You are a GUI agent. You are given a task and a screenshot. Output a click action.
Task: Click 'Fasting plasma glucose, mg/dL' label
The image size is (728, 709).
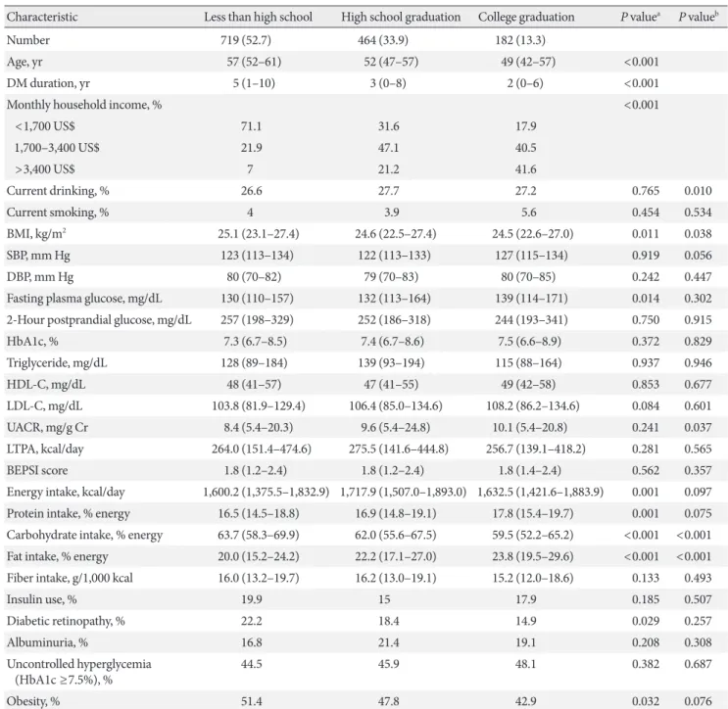tap(84, 299)
